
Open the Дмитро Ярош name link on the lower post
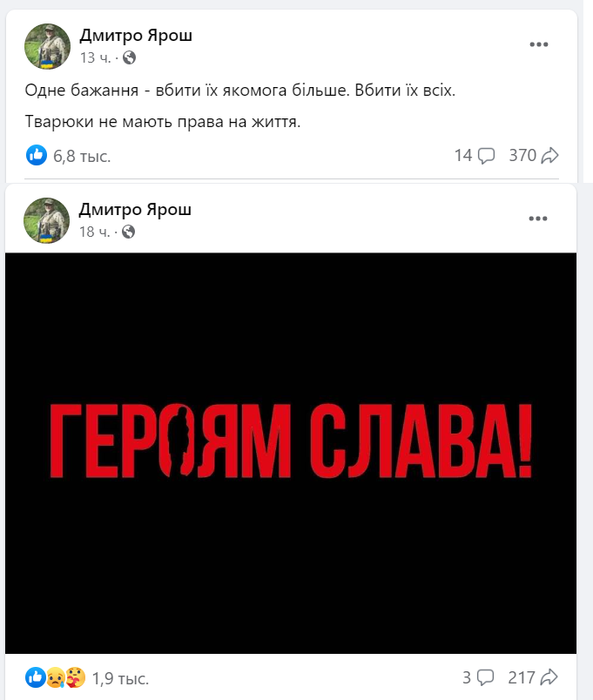[135, 209]
